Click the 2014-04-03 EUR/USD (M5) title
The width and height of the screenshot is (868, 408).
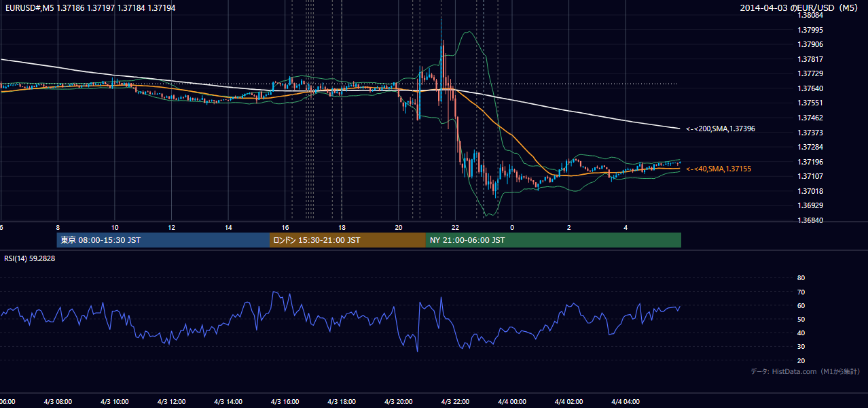799,7
